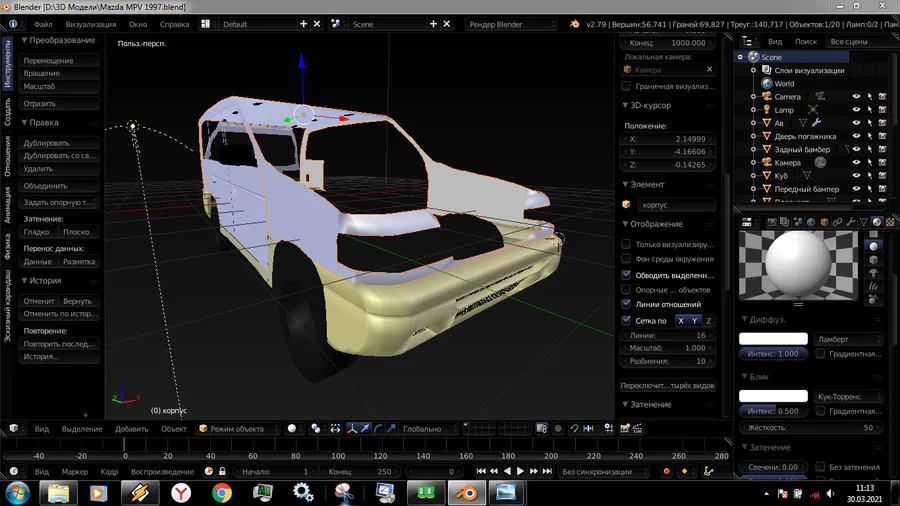The width and height of the screenshot is (900, 506).
Task: Open the Добавить menu in 3D view header
Action: click(132, 429)
